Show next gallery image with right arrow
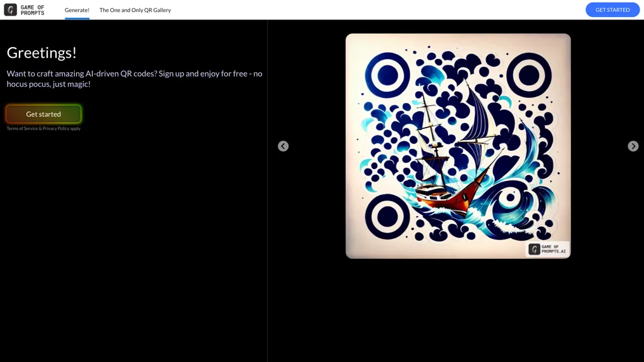Screen dimensions: 644x362 [x=633, y=146]
